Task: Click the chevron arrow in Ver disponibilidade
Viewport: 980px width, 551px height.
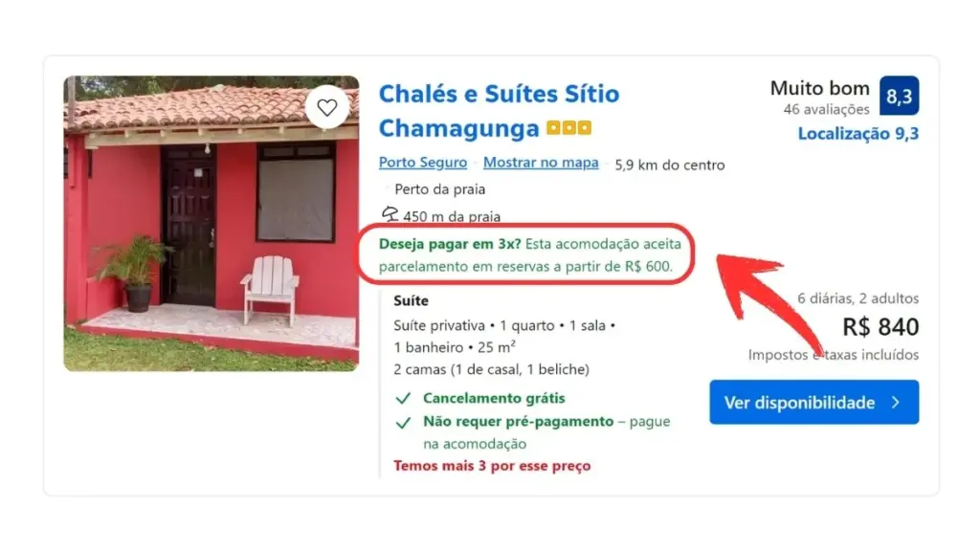Action: 896,403
